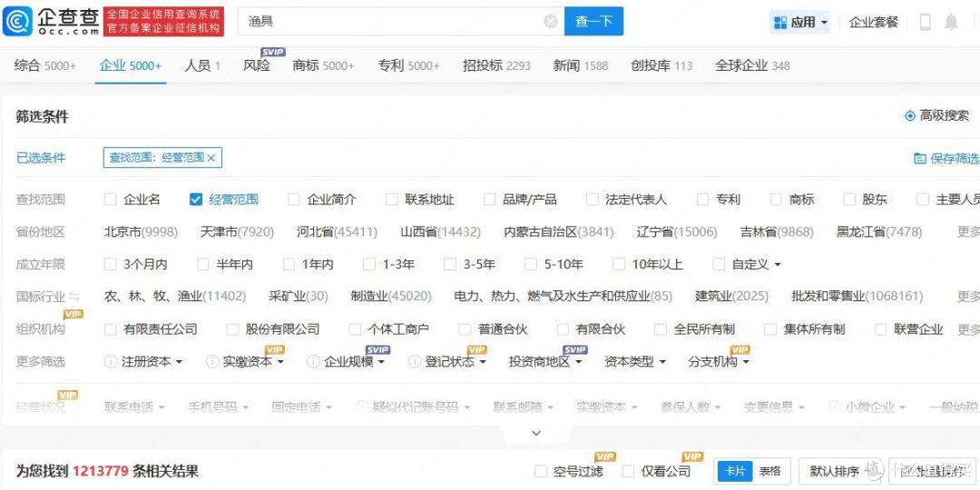Switch to the 人员 tab
This screenshot has height=490, width=980.
point(202,65)
